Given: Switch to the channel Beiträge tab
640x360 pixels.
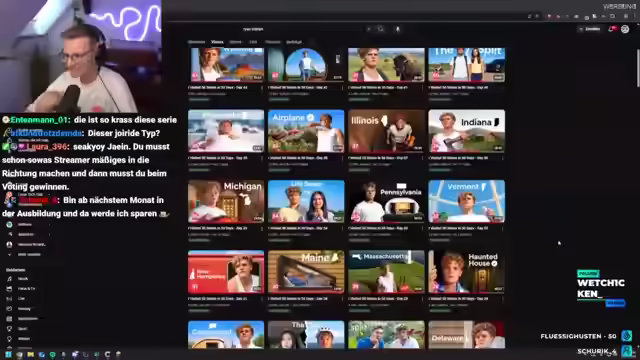Looking at the screenshot, I should click(294, 42).
